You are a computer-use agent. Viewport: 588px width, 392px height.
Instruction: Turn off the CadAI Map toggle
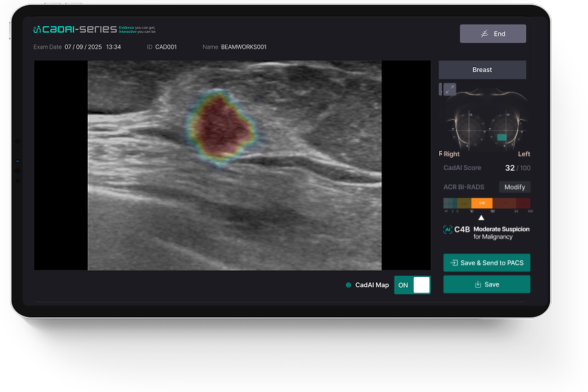(x=412, y=285)
